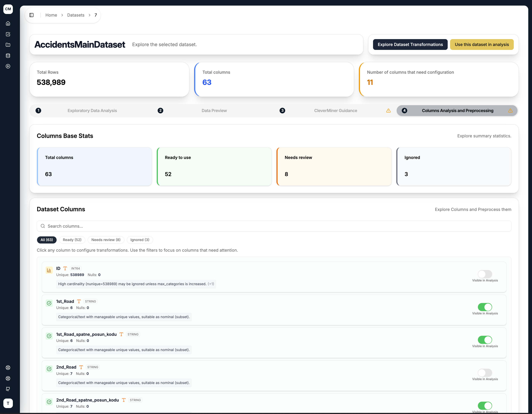
Task: Open the folder icon in sidebar
Action: (x=8, y=45)
